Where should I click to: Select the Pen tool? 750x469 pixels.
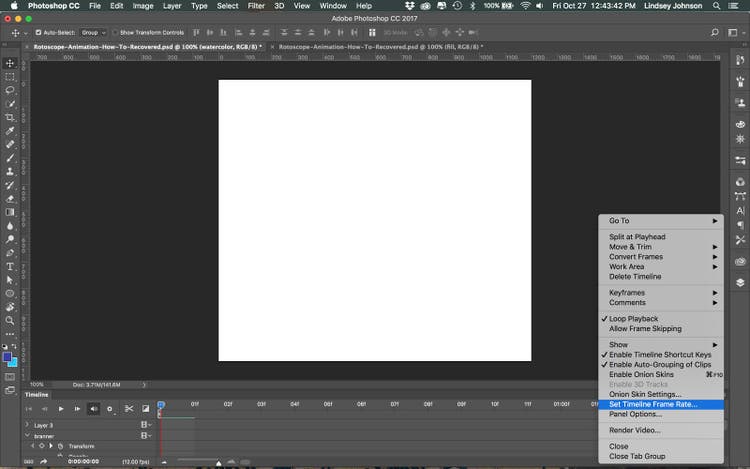tap(10, 252)
